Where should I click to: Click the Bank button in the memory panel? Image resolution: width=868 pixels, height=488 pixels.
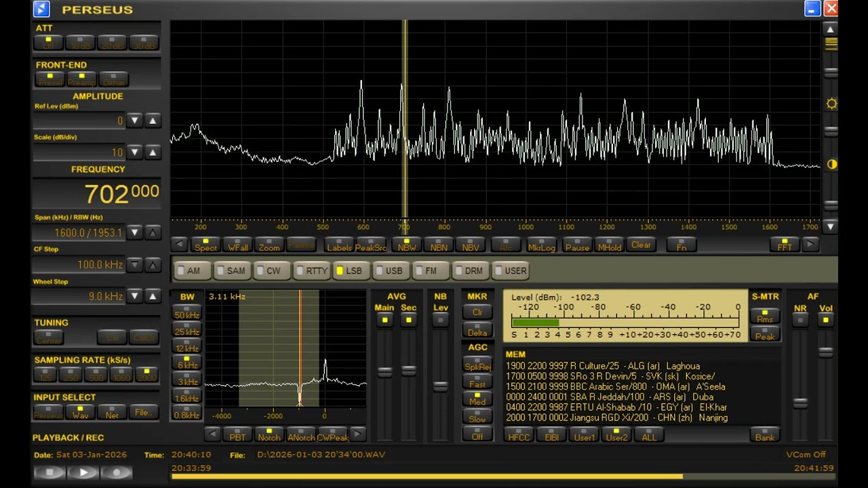(765, 436)
